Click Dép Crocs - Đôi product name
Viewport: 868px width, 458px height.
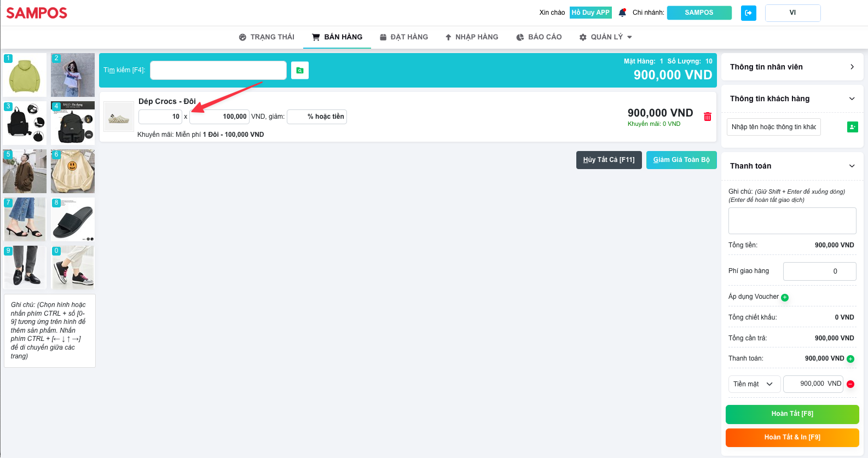167,101
